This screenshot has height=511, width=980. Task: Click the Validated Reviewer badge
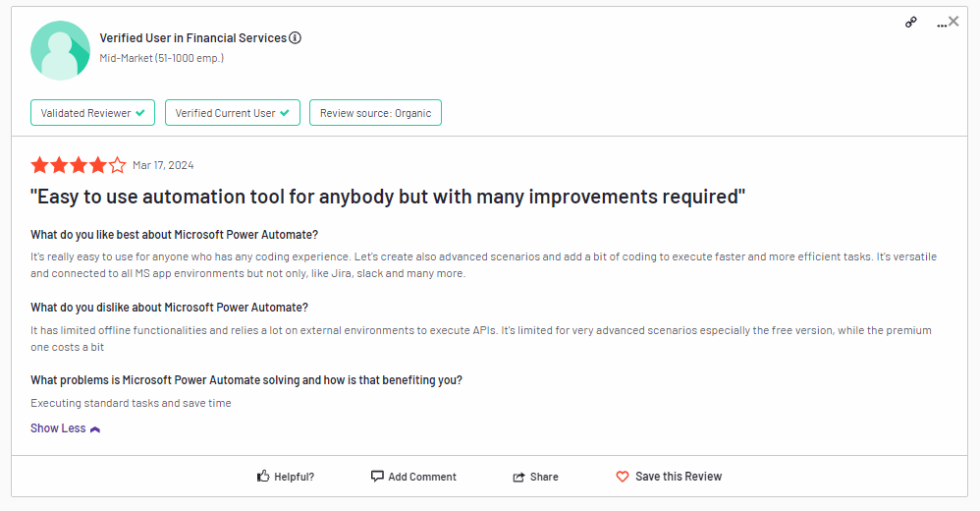92,113
